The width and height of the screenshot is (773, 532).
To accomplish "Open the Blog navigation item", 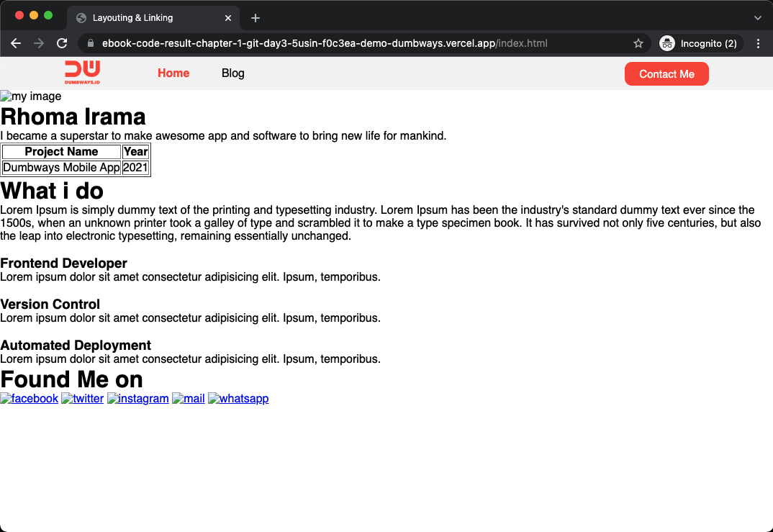I will pos(232,73).
